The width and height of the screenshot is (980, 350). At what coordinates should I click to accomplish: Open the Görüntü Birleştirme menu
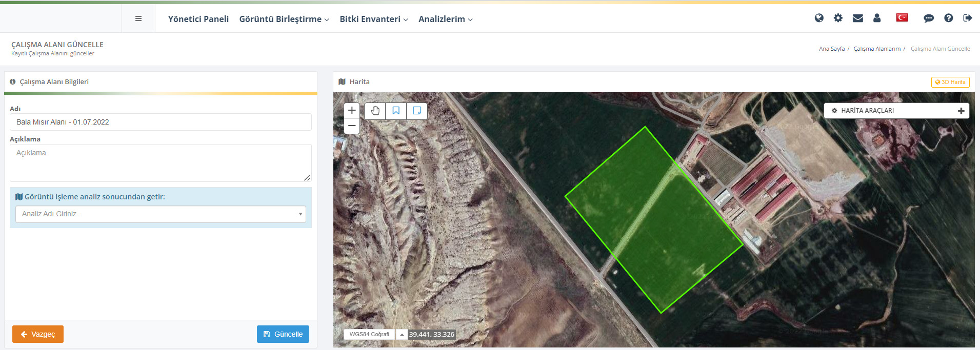click(284, 19)
